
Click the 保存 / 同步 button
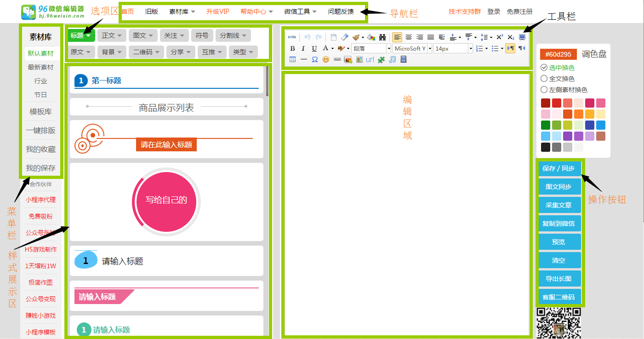click(x=559, y=168)
